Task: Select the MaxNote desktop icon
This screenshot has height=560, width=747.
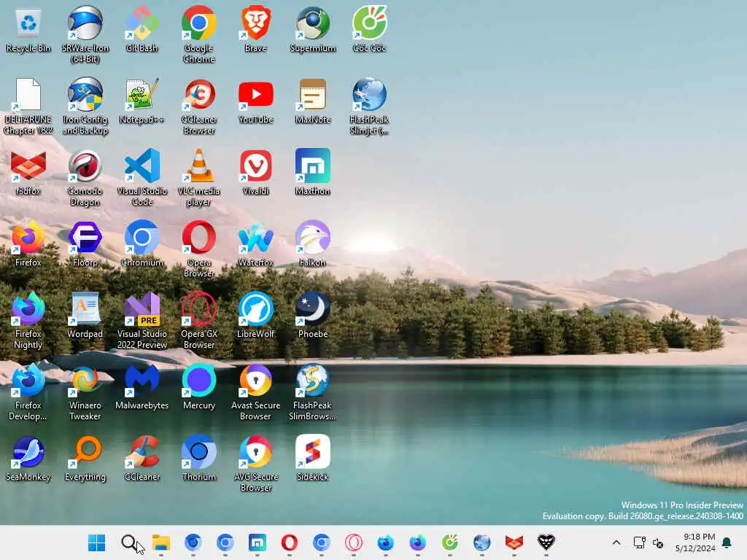Action: pos(313,101)
